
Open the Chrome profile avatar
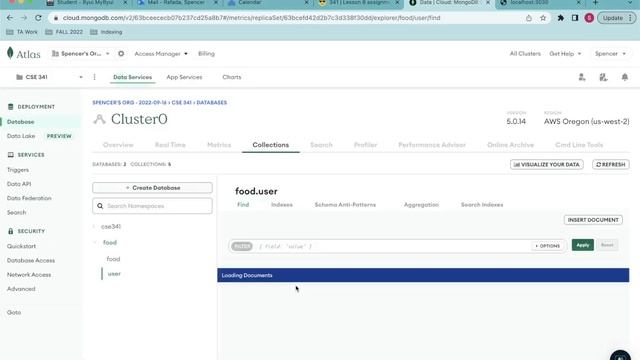tap(589, 18)
